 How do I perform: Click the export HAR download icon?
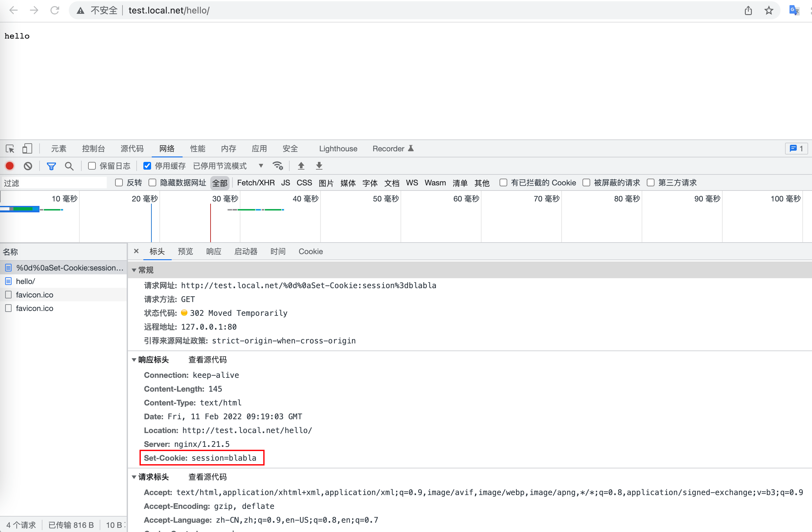[x=319, y=166]
